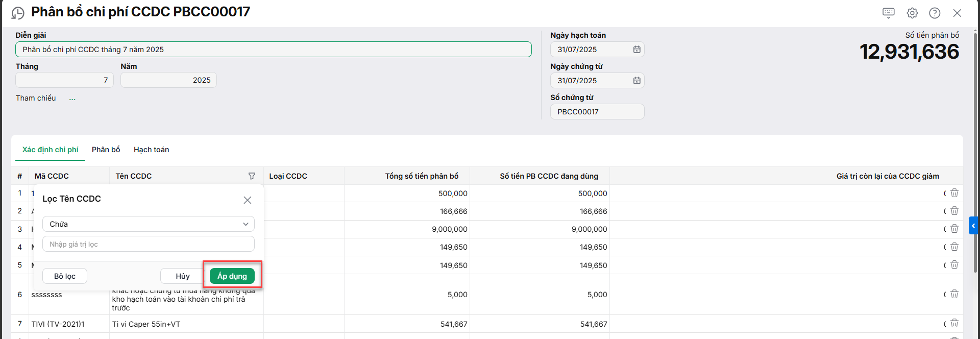
Task: Delete row 3 with the trash icon
Action: coord(954,229)
